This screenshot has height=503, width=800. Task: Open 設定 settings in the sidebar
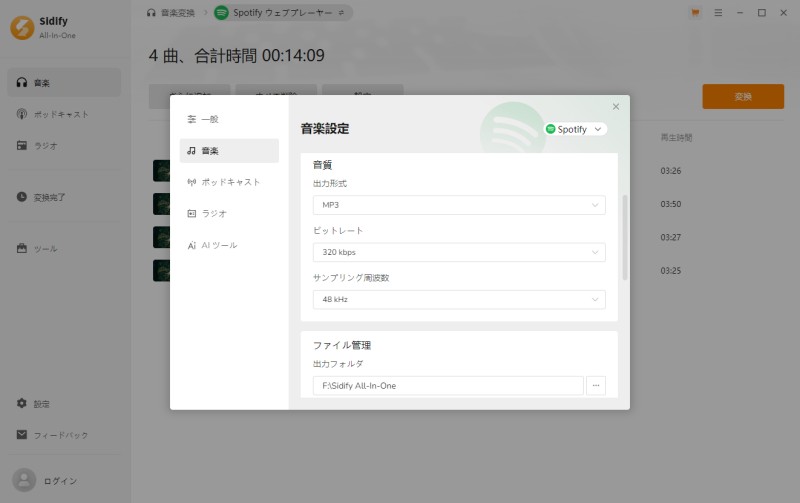click(64, 404)
